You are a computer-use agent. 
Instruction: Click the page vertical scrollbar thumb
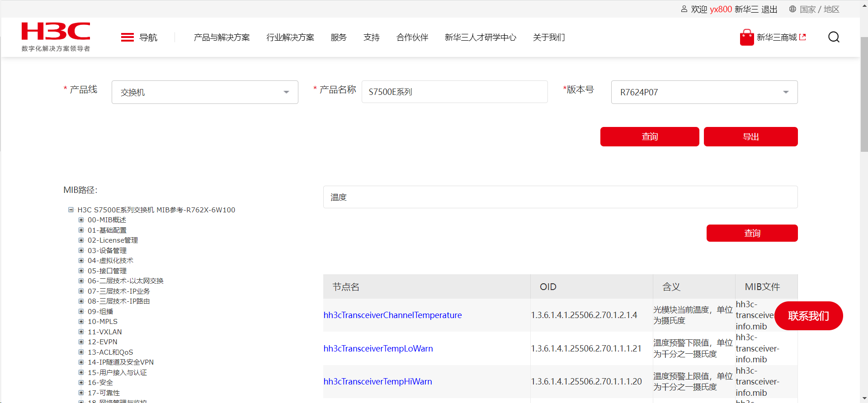(864, 94)
